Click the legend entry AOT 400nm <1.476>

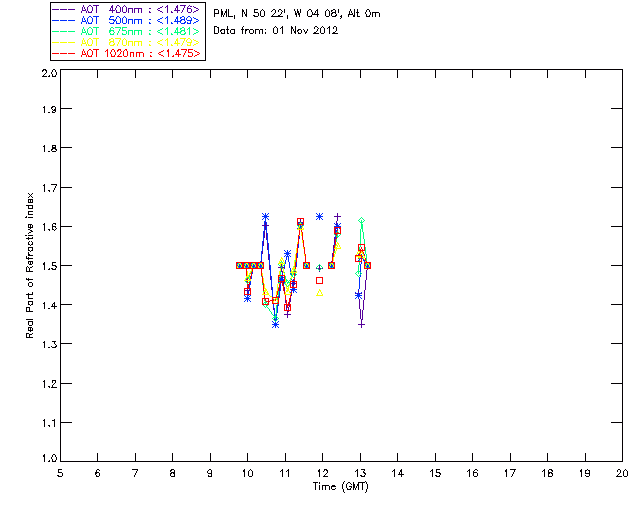click(127, 9)
